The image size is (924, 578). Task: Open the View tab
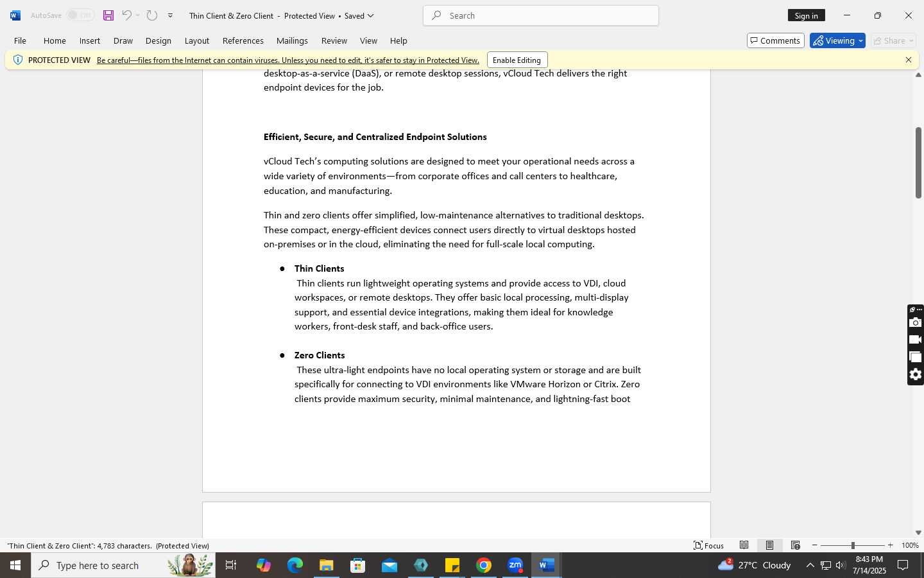(x=368, y=40)
